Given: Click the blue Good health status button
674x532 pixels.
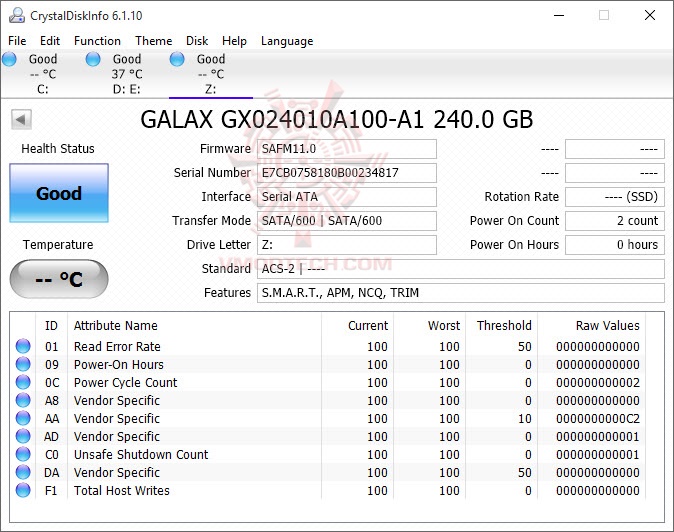Looking at the screenshot, I should [59, 193].
